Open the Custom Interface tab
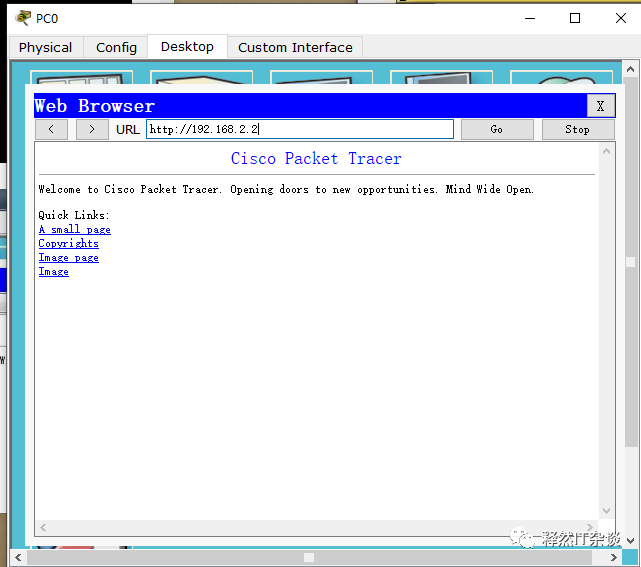Screen dimensions: 641x567 (295, 47)
